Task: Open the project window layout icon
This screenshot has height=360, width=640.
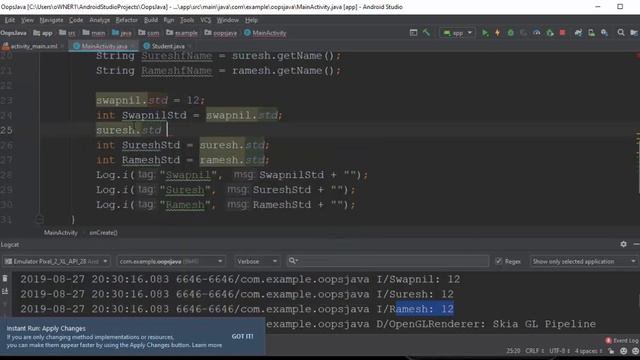Action: click(x=413, y=33)
